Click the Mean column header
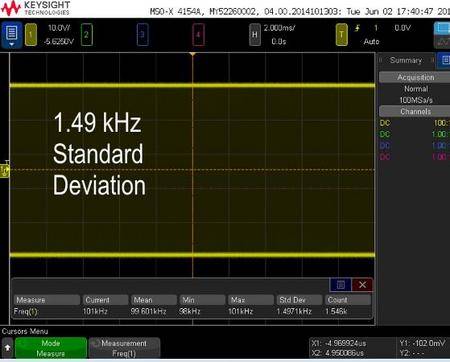 pos(154,300)
